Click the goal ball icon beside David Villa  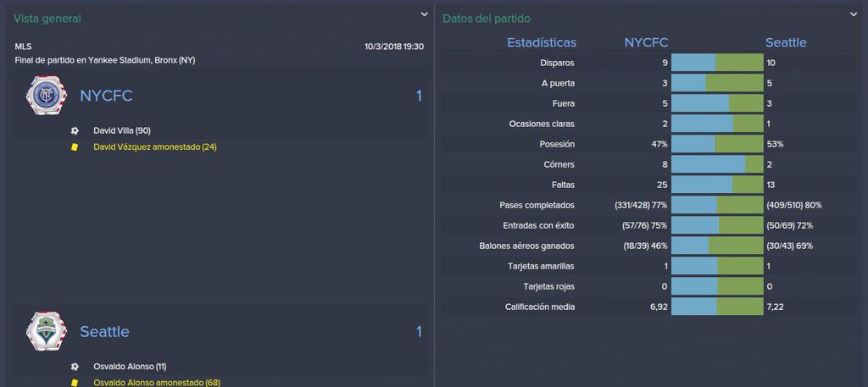[x=75, y=131]
